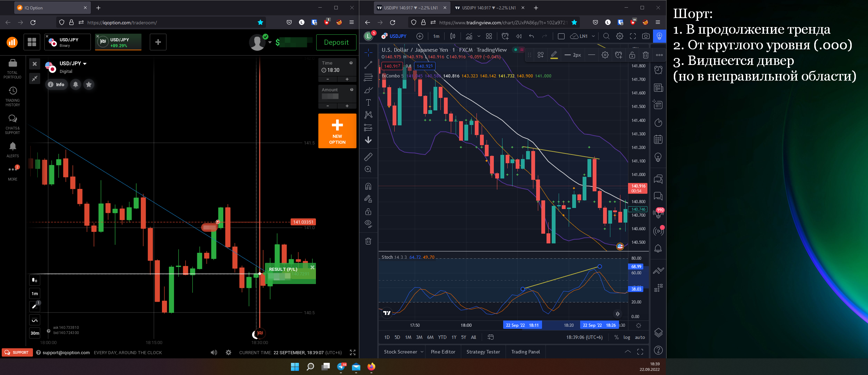Image resolution: width=868 pixels, height=375 pixels.
Task: Open the Strategy Tester tab
Action: 483,352
